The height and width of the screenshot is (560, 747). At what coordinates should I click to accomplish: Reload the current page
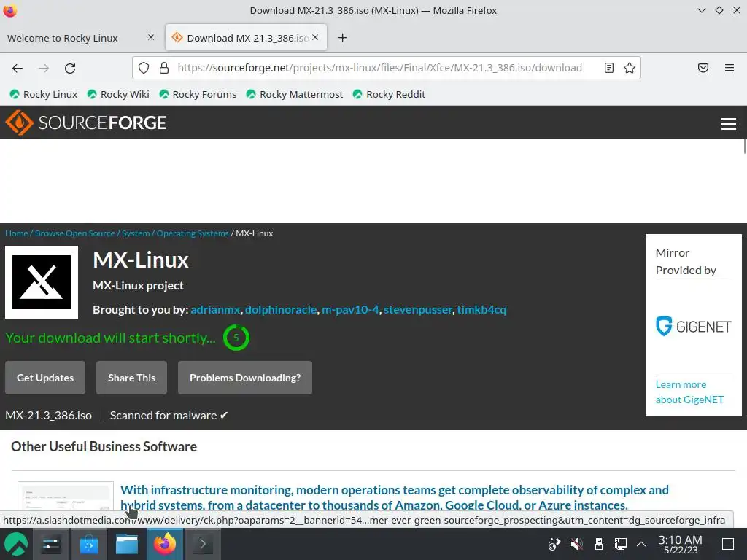tap(70, 68)
